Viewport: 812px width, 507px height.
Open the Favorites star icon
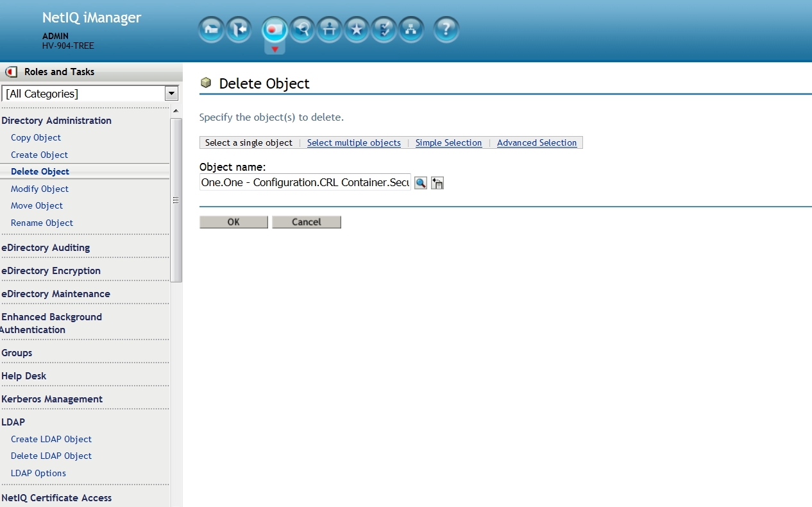click(x=357, y=30)
